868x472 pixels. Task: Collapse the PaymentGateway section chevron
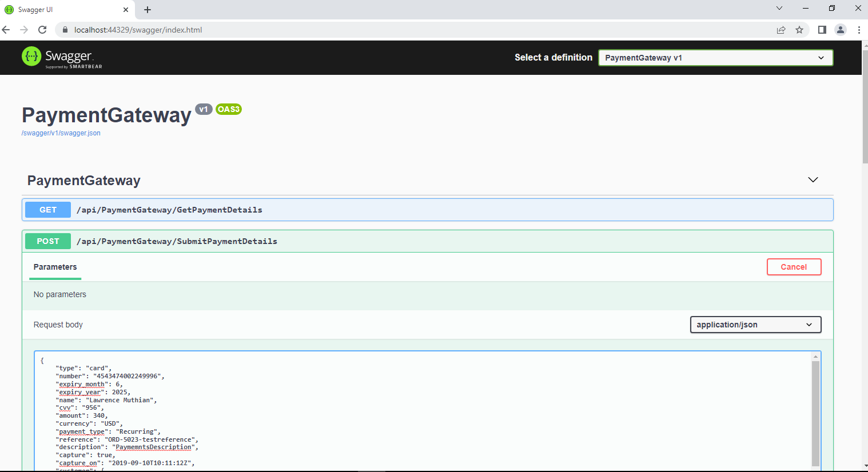tap(813, 179)
